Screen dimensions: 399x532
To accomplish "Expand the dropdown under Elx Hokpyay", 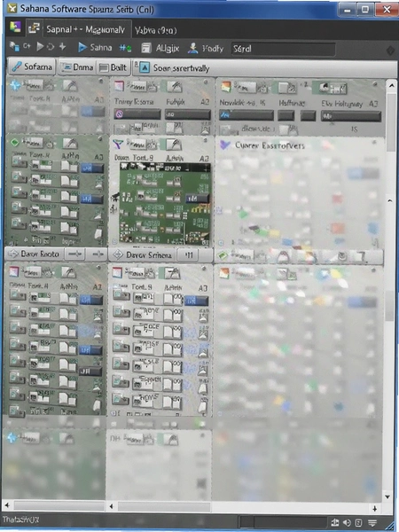I will click(x=351, y=116).
